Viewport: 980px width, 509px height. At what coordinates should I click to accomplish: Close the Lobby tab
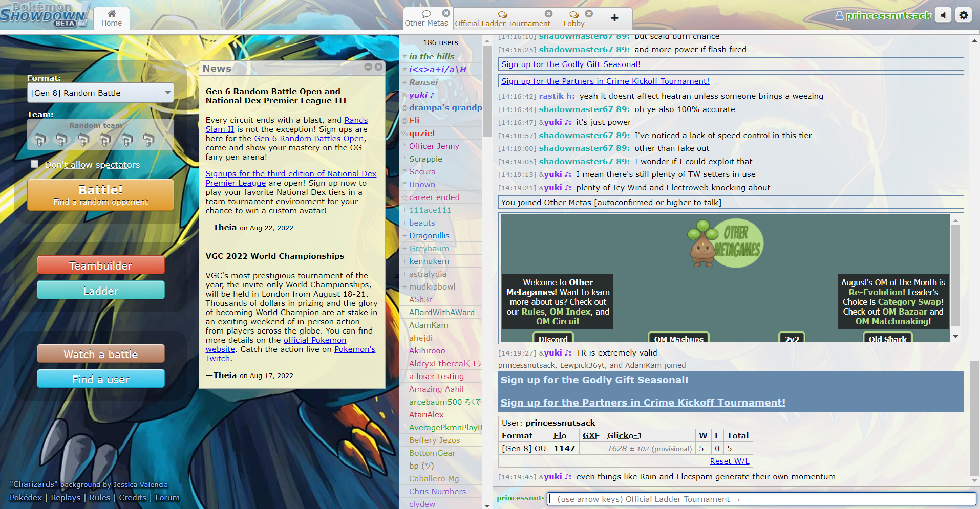point(589,13)
